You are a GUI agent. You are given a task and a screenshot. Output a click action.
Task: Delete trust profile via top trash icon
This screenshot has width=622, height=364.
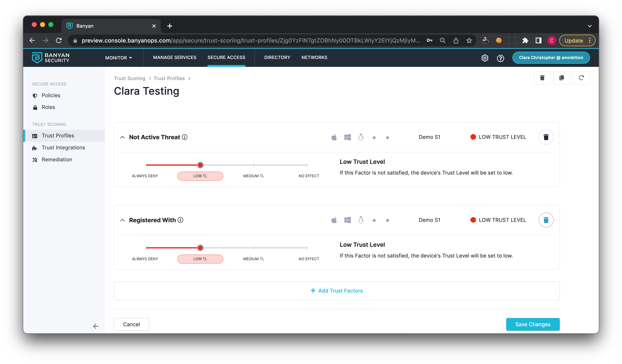tap(542, 78)
